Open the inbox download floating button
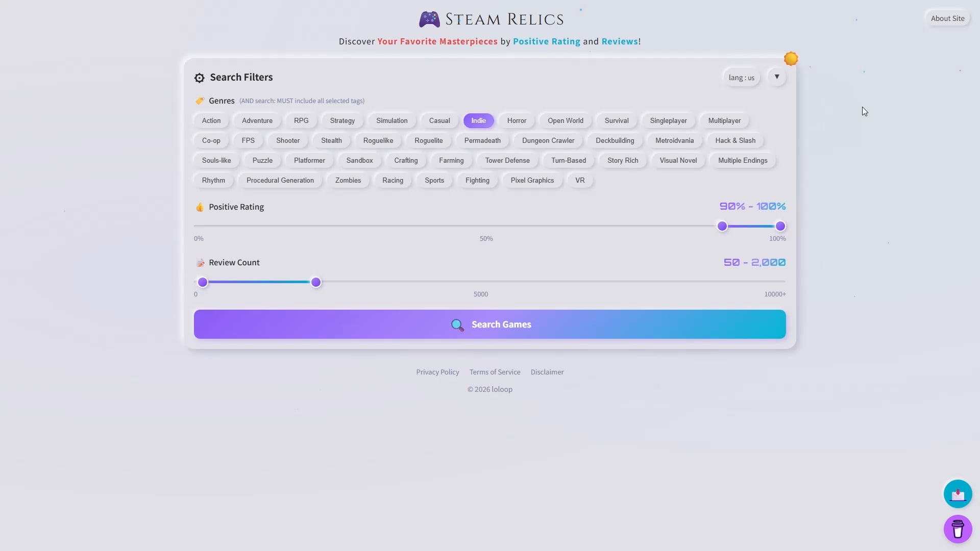Screen dimensions: 980x551 click(958, 493)
